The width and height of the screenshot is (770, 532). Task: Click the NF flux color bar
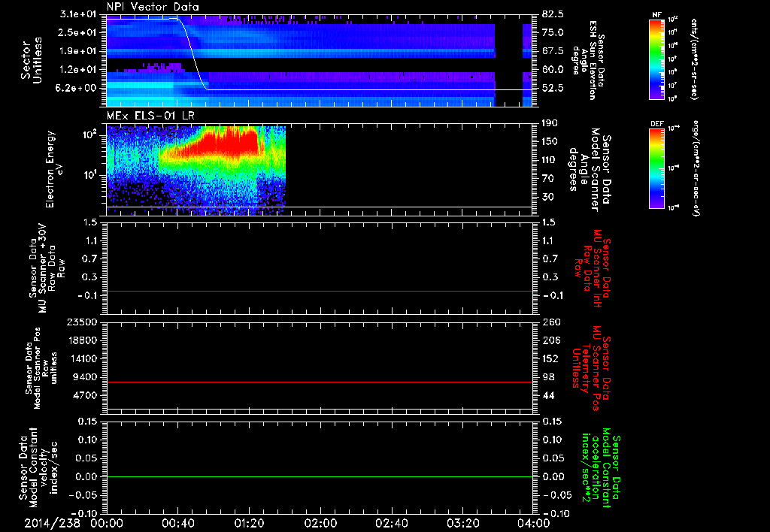(x=657, y=59)
